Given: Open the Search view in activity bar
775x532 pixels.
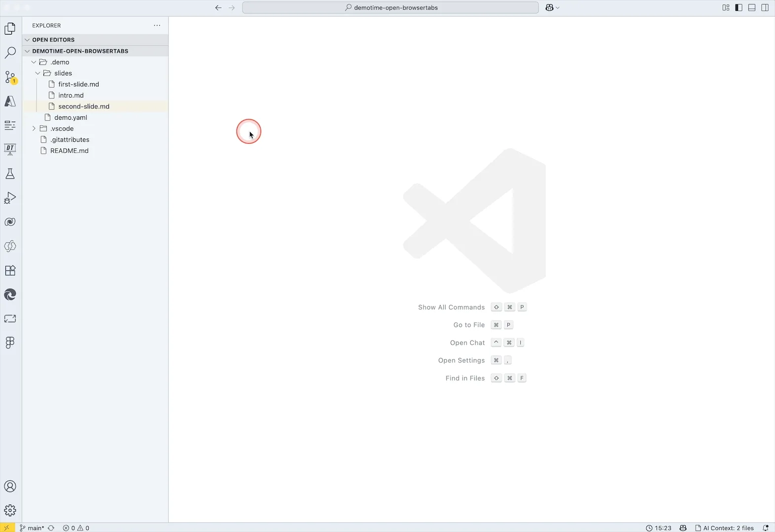Looking at the screenshot, I should (x=10, y=53).
